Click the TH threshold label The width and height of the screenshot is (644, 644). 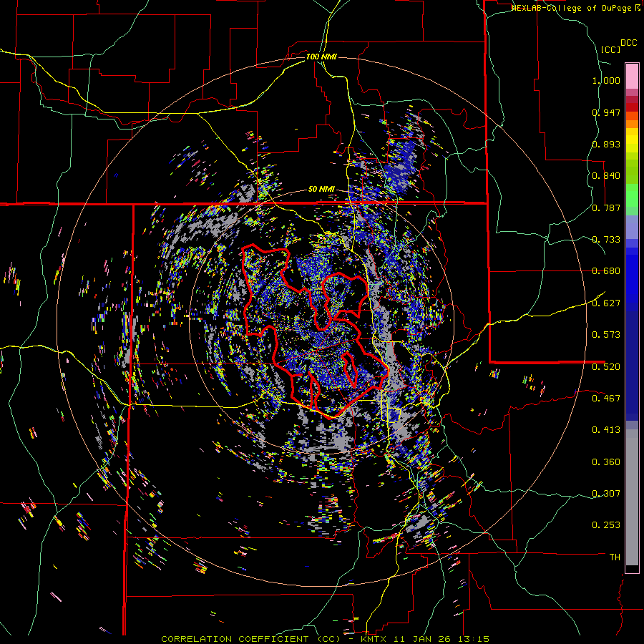[615, 557]
